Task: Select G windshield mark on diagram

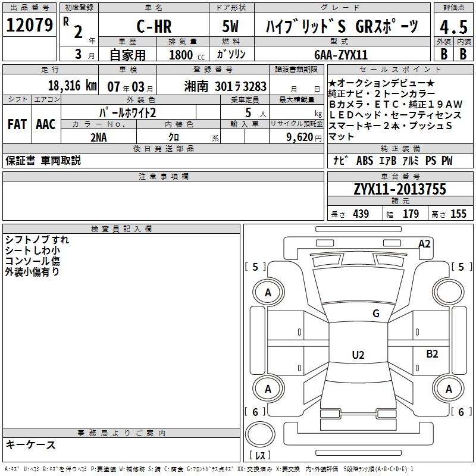Action: (x=376, y=314)
